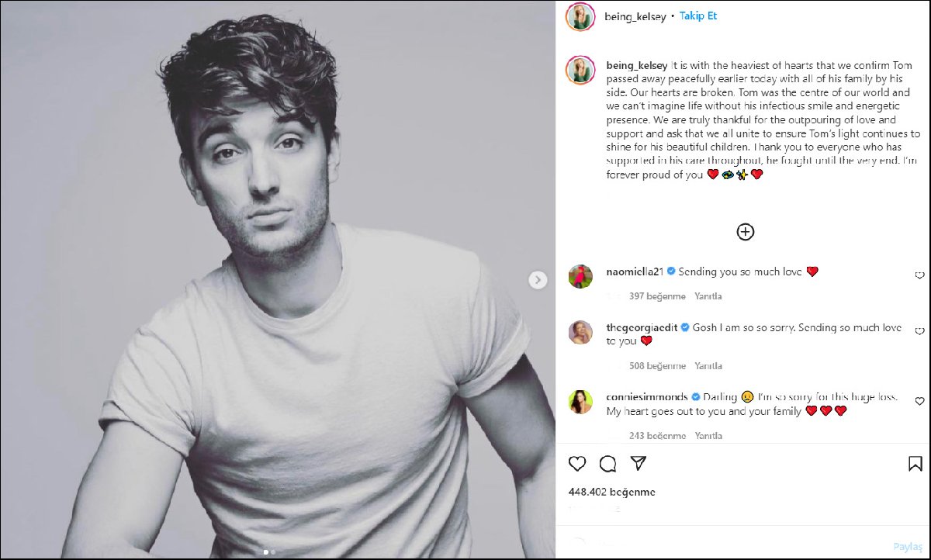Image resolution: width=931 pixels, height=560 pixels.
Task: Click the Takip Et follow link
Action: coord(698,16)
